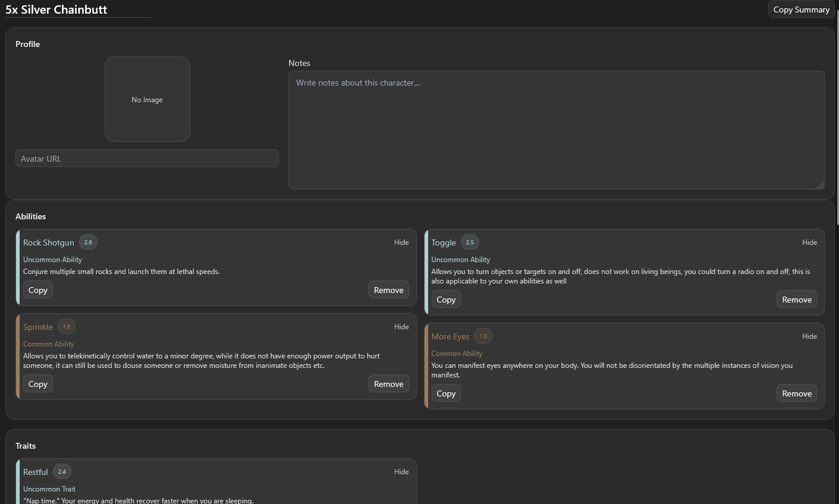
Task: Click the Restful 2.4 rating badge
Action: coord(62,472)
